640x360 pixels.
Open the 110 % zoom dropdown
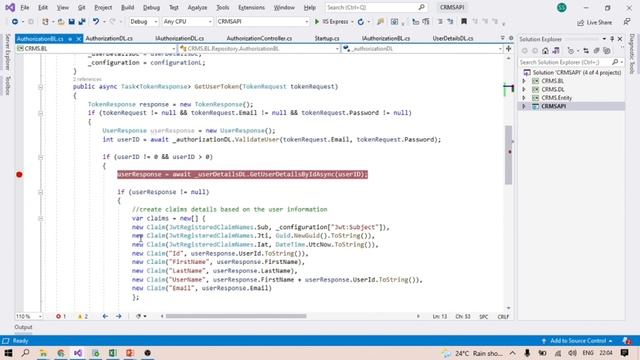(x=29, y=316)
